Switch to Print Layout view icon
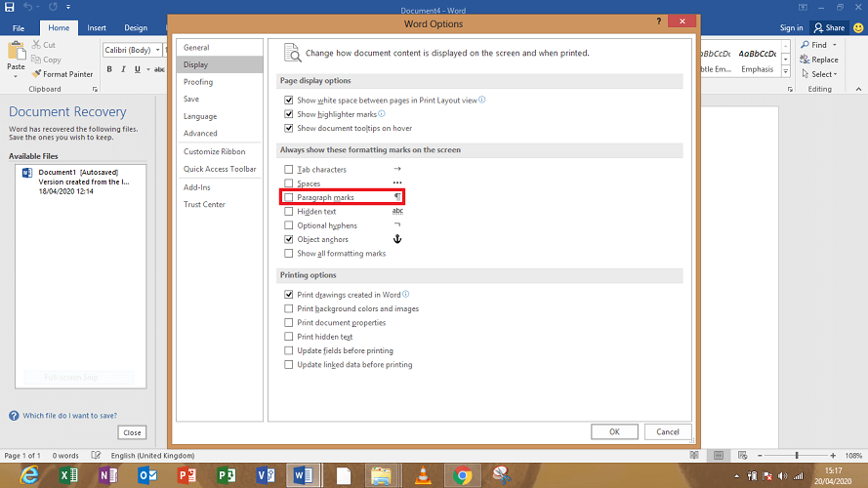This screenshot has height=488, width=868. click(719, 456)
